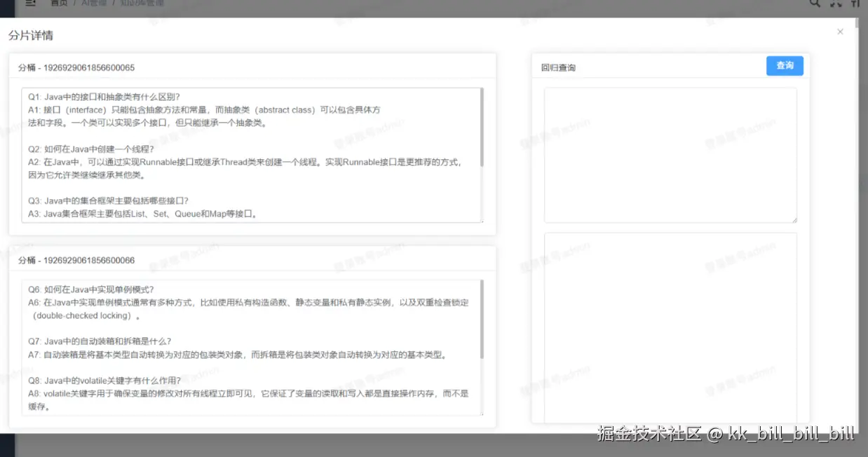
Task: Open search via the magnifier icon
Action: pos(814,4)
